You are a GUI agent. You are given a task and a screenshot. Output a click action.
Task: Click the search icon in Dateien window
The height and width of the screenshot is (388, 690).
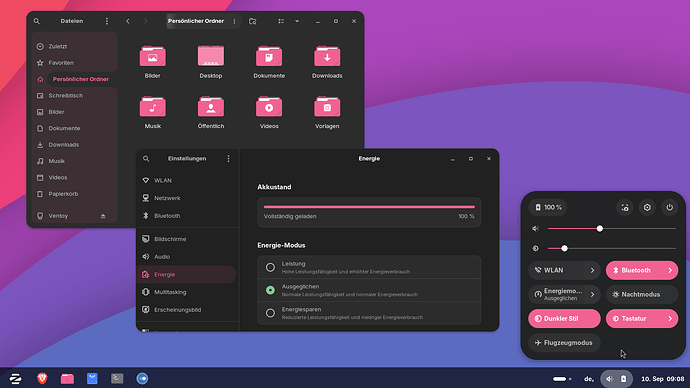pyautogui.click(x=37, y=21)
